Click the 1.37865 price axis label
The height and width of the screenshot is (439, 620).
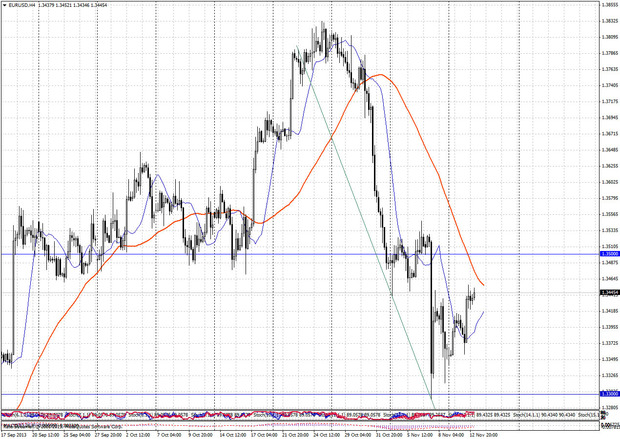(x=610, y=53)
